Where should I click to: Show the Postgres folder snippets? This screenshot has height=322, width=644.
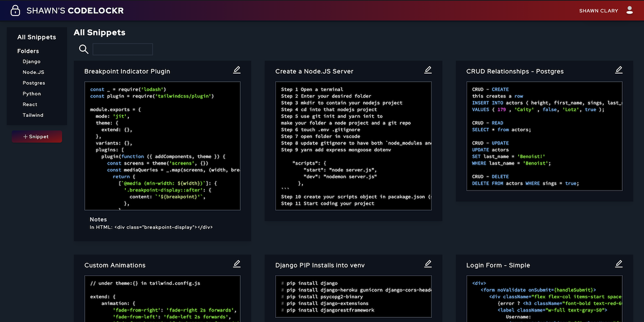[x=34, y=83]
